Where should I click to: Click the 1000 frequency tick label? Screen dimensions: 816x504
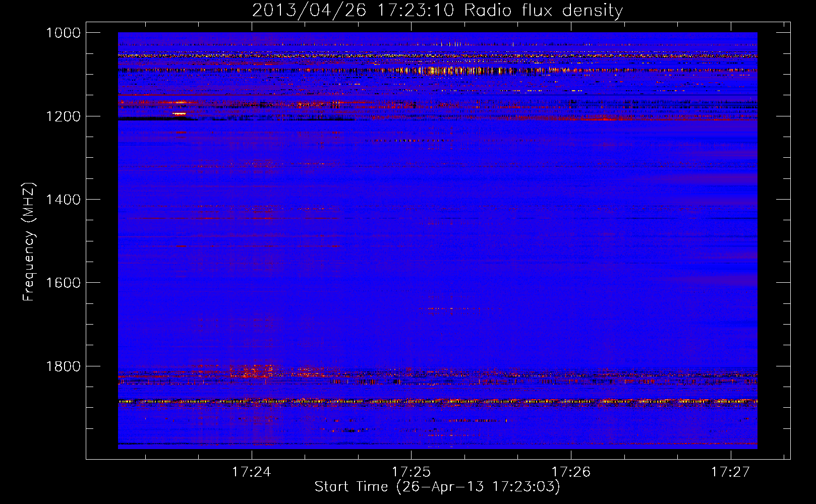[63, 33]
